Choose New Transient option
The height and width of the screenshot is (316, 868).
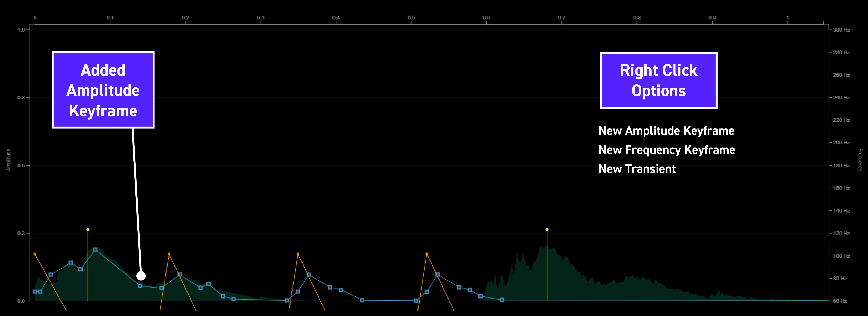pyautogui.click(x=637, y=169)
